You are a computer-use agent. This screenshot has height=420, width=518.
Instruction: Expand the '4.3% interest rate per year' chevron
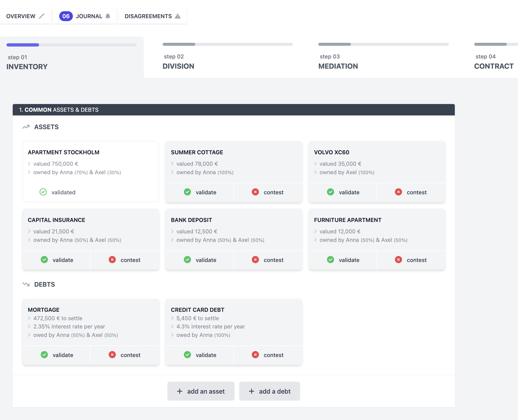(172, 326)
